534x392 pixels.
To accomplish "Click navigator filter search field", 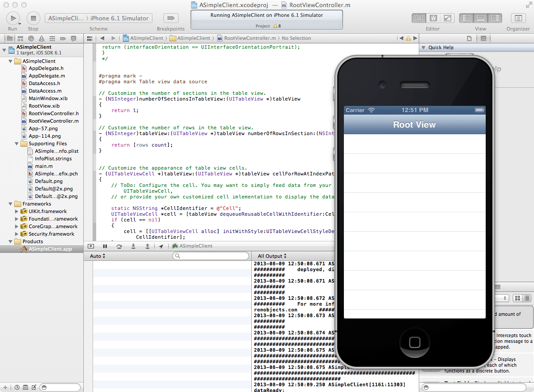I will point(60,387).
